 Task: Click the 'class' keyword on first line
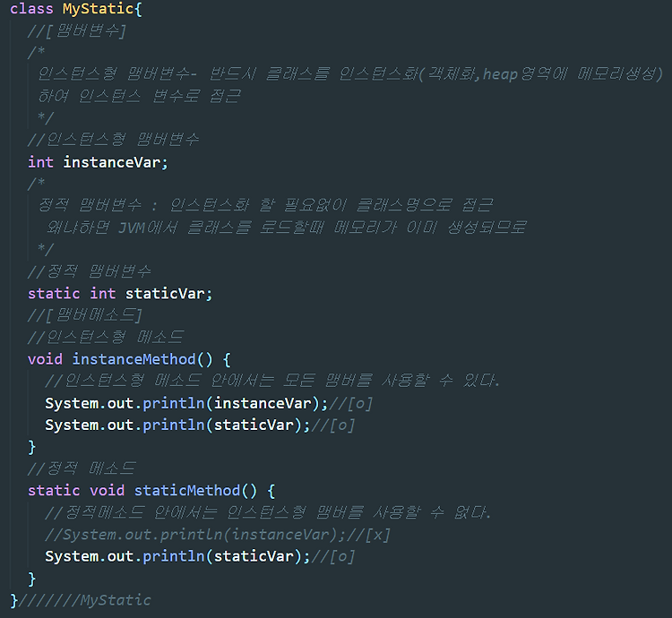[x=31, y=9]
